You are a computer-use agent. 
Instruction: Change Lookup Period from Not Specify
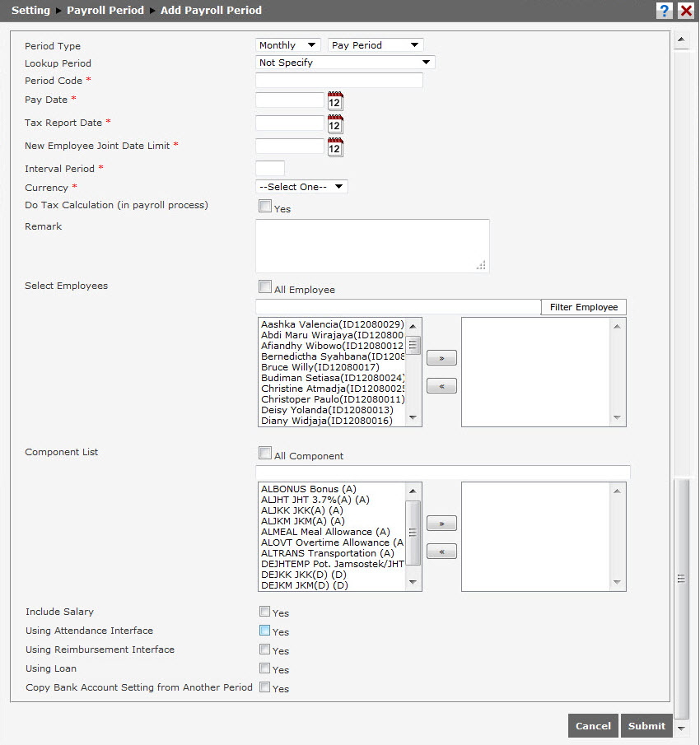click(x=344, y=62)
